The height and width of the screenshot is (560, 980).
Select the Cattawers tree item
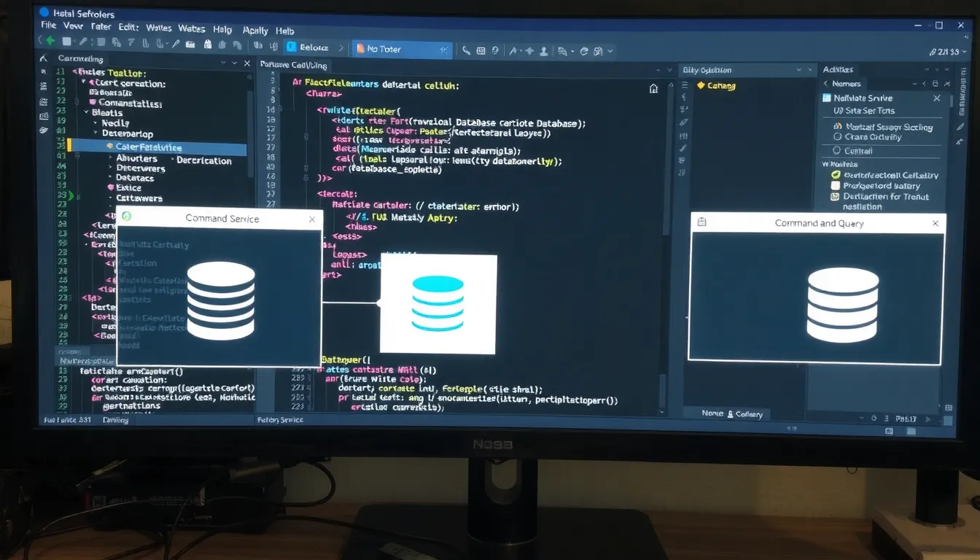139,198
